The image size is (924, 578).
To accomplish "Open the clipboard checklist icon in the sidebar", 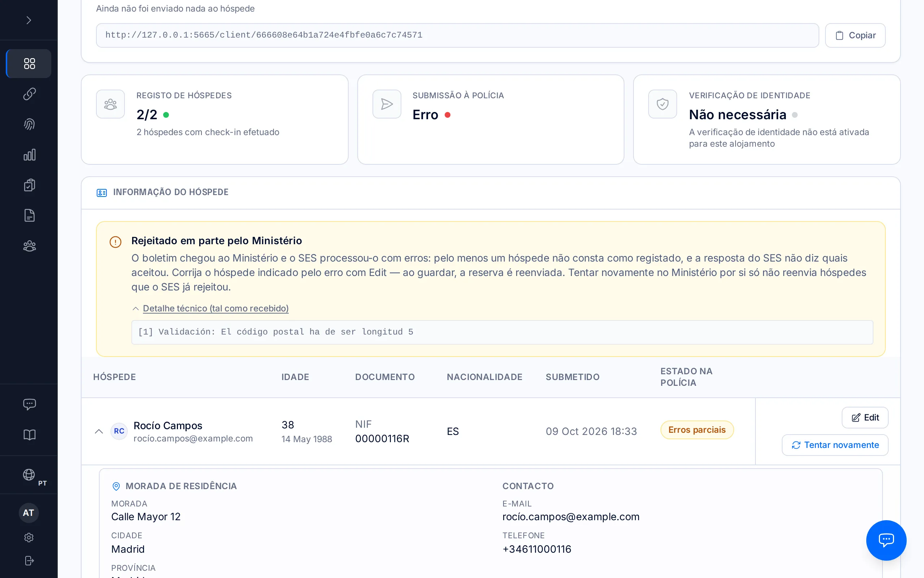I will click(29, 185).
